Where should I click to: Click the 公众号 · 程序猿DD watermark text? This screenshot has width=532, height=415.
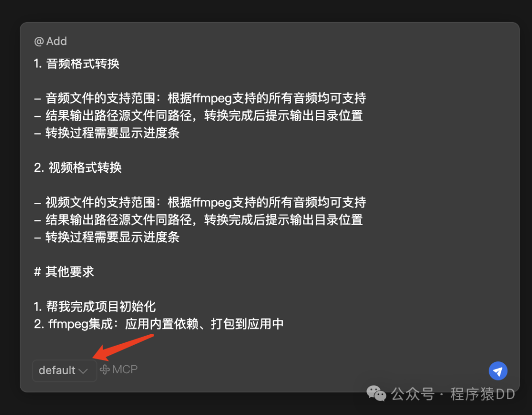(x=453, y=394)
